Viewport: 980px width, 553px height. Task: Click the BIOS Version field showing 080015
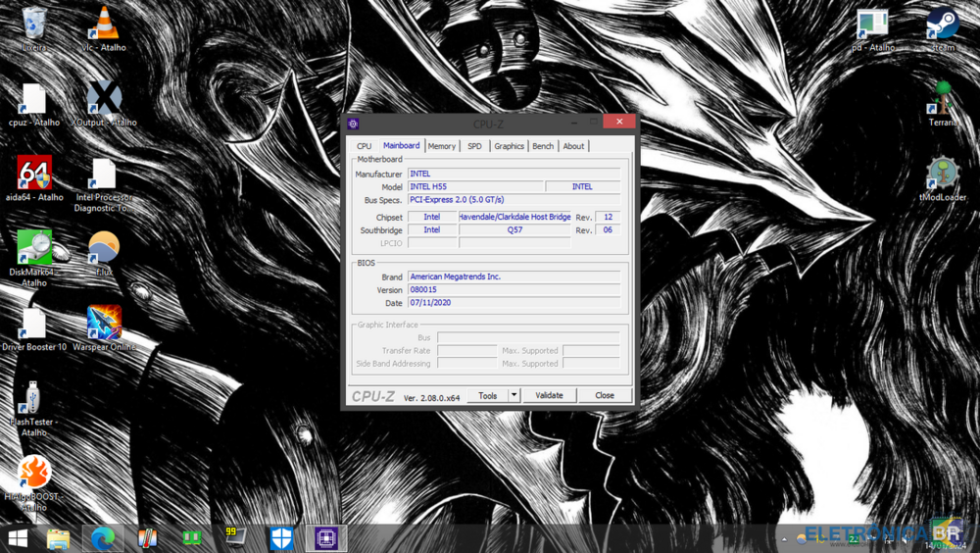pyautogui.click(x=514, y=290)
